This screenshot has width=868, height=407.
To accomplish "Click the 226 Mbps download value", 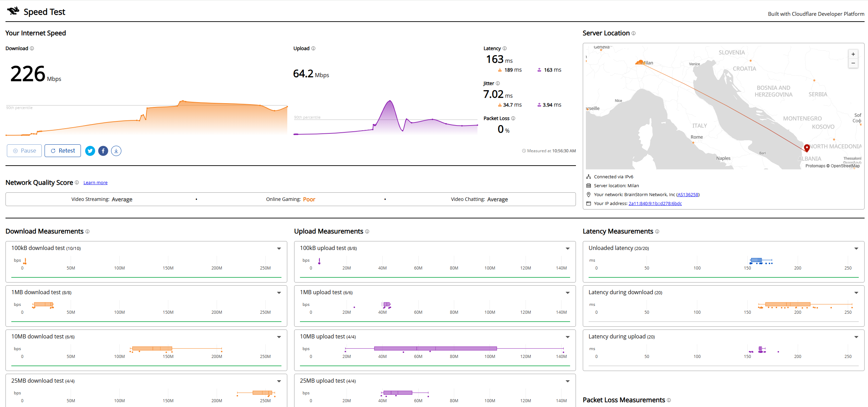I will [x=36, y=74].
